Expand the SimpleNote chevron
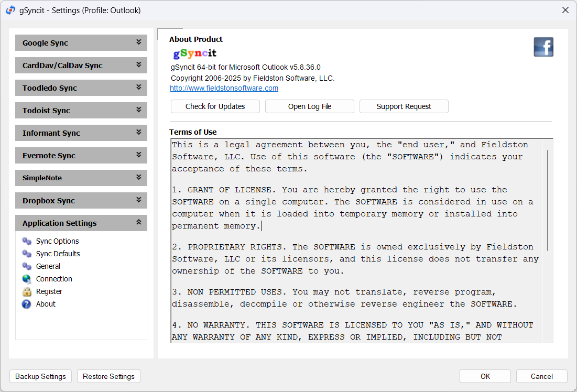The height and width of the screenshot is (392, 577). point(139,178)
